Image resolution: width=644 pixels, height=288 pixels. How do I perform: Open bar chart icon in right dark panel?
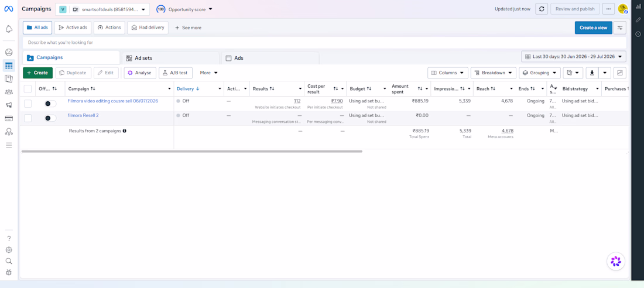(x=638, y=6)
